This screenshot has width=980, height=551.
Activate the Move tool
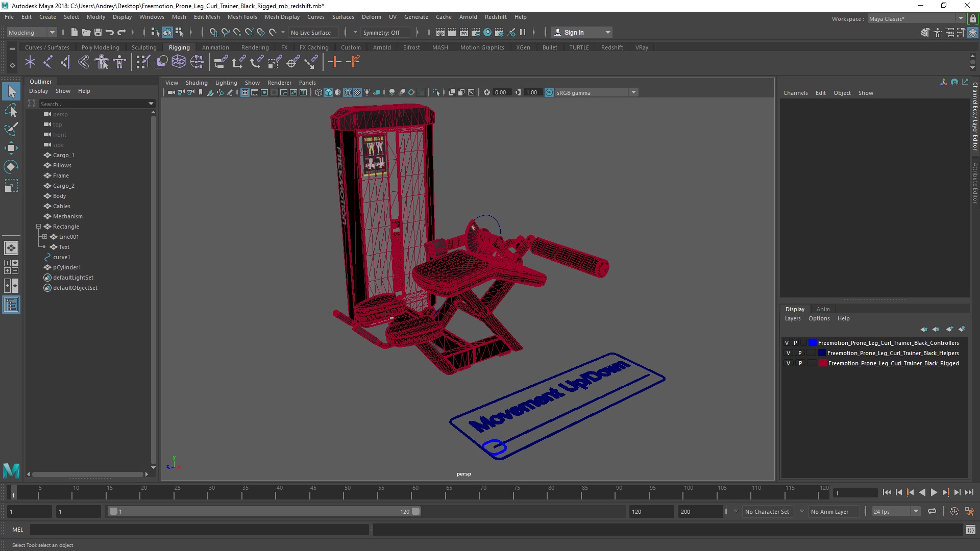(11, 148)
